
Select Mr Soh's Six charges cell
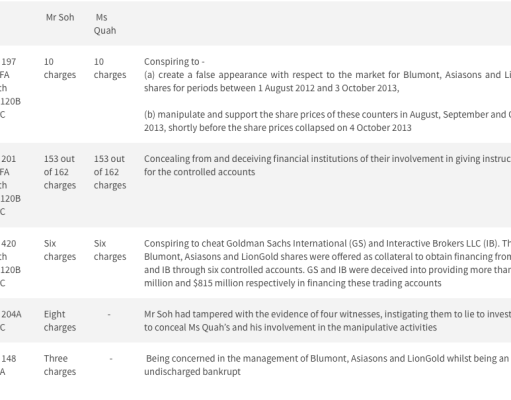pos(60,250)
